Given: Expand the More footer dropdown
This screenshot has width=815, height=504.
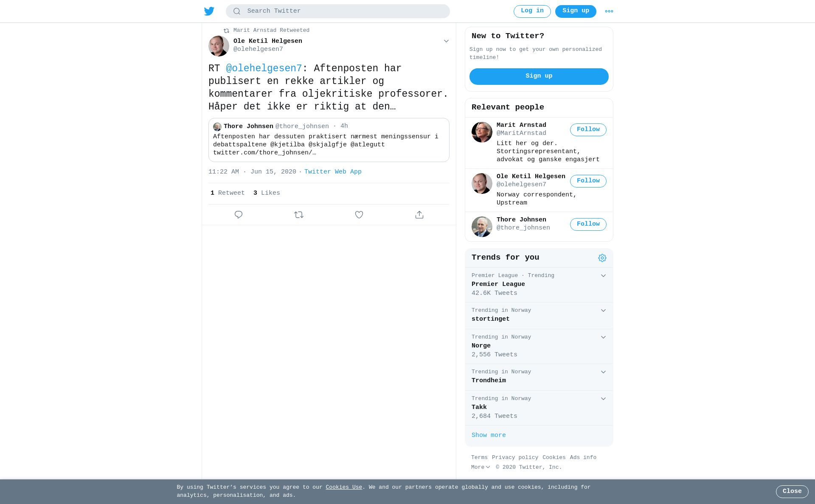Looking at the screenshot, I should (481, 467).
